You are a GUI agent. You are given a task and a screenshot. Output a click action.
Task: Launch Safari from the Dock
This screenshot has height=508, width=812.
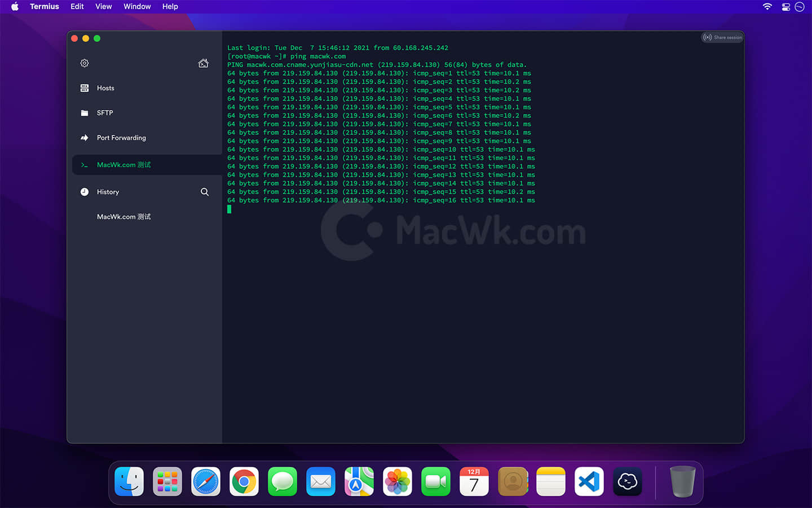pyautogui.click(x=206, y=481)
